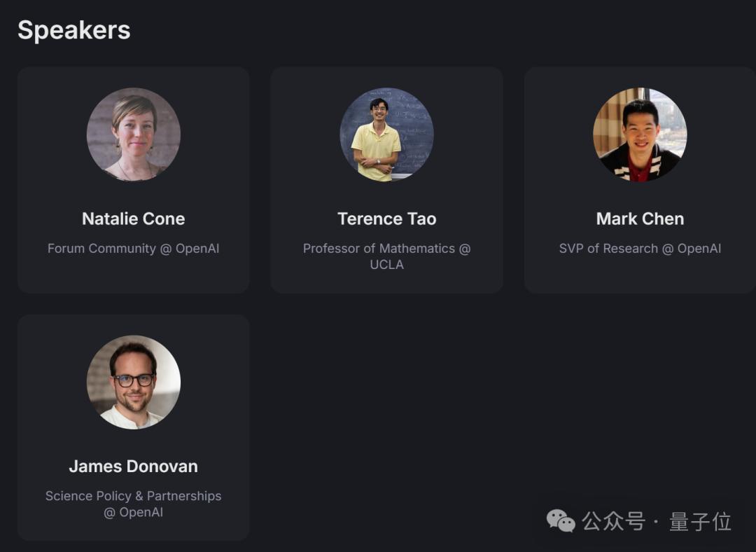Click the Terence Tao name
Viewport: 756px width, 552px height.
386,219
